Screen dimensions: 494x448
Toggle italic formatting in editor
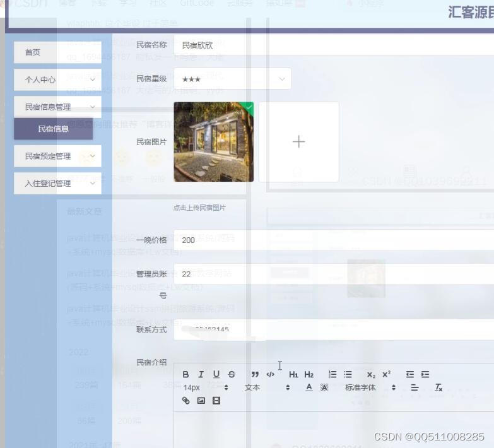[x=201, y=374]
